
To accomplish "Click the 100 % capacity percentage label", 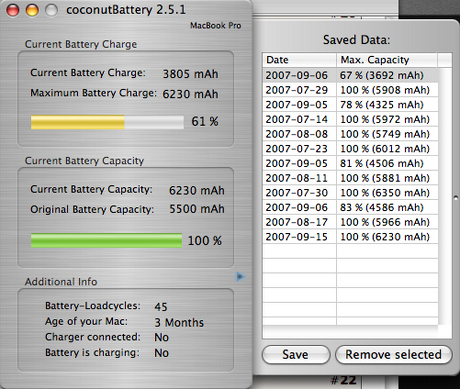I will coord(205,241).
